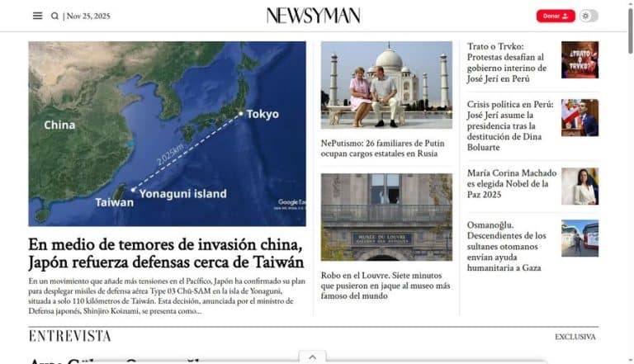Click the red Donar button
Viewport: 634px width, 364px height.
click(556, 16)
